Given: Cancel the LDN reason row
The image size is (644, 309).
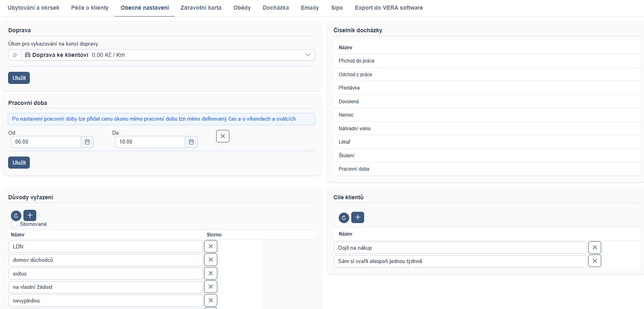Looking at the screenshot, I should tap(210, 246).
